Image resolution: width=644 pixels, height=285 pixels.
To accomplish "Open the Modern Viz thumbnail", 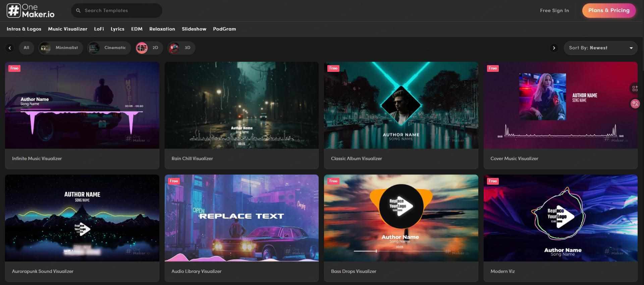I will [560, 218].
